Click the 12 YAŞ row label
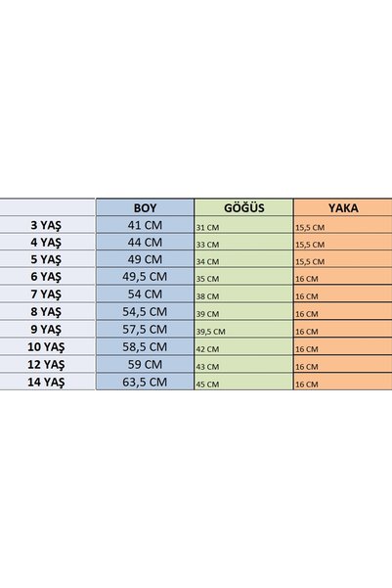Screen dimensions: 392x588 [47, 365]
